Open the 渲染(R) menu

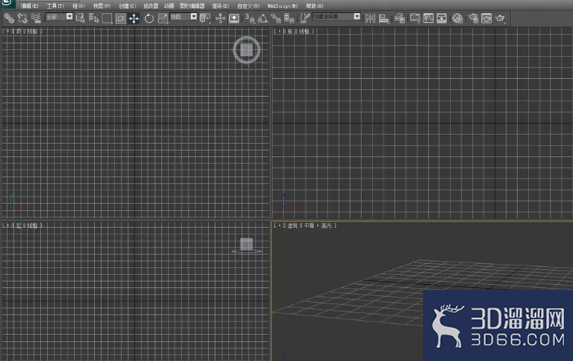tap(220, 6)
